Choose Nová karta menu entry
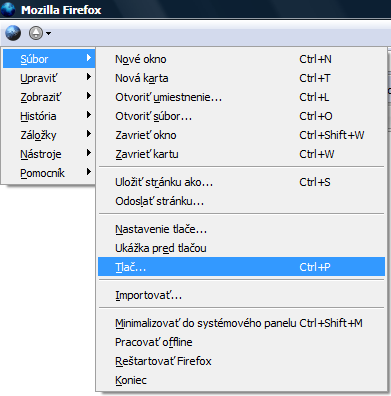 pyautogui.click(x=241, y=78)
